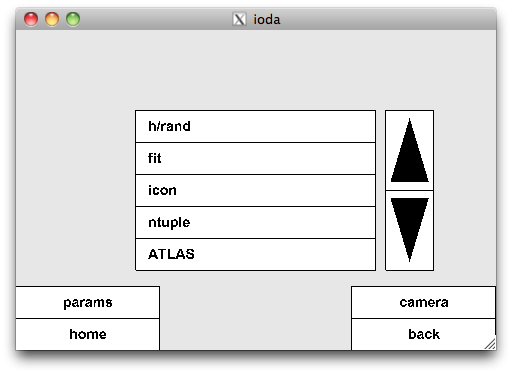Image resolution: width=512 pixels, height=374 pixels.
Task: Click the window resize grip in the corner
Action: [x=490, y=344]
